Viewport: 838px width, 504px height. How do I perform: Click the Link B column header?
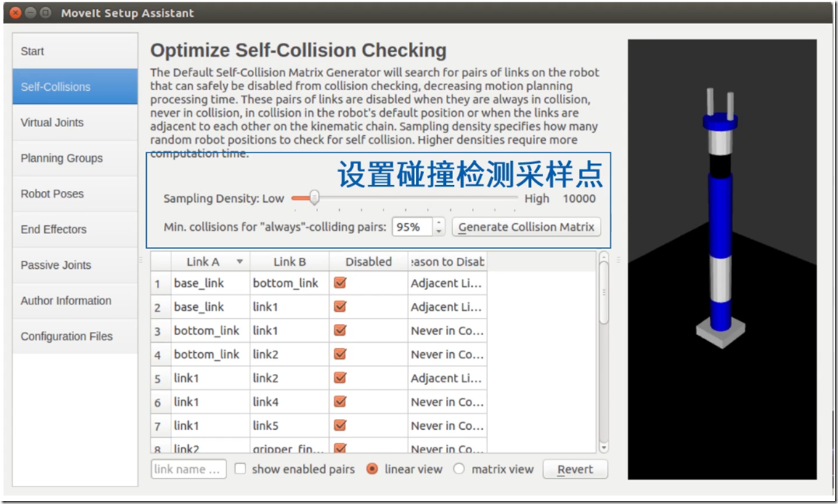tap(289, 261)
